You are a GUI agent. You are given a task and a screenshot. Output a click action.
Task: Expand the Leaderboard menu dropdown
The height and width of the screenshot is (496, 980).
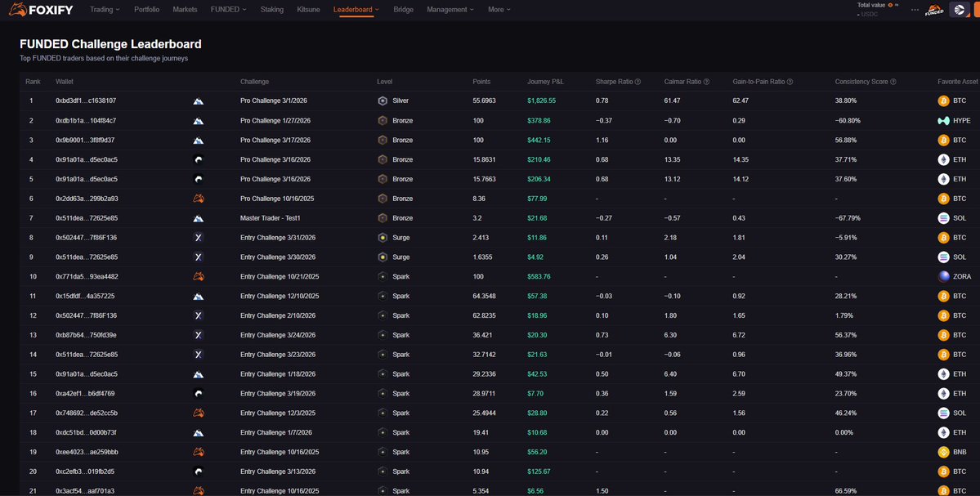coord(356,10)
